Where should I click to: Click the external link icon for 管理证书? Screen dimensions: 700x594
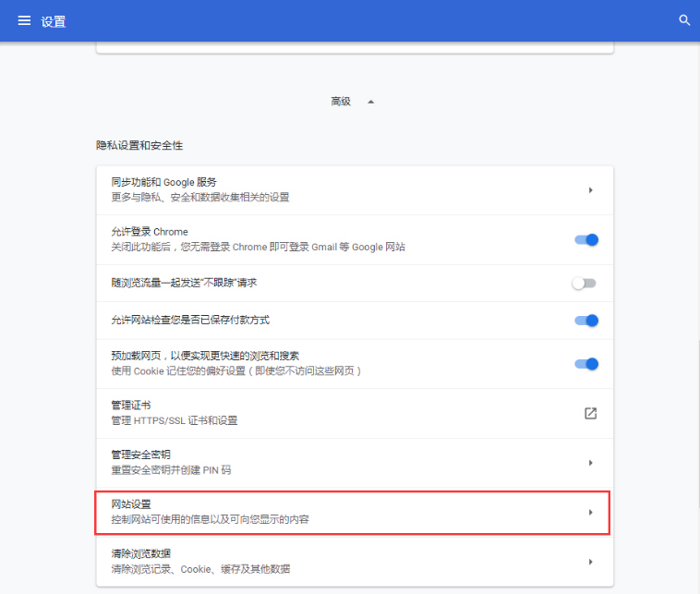(590, 413)
